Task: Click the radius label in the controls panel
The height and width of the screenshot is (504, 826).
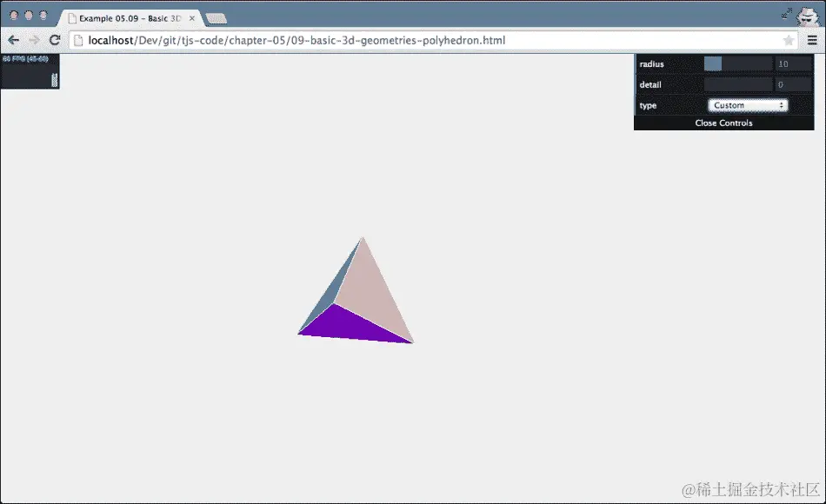Action: [651, 63]
